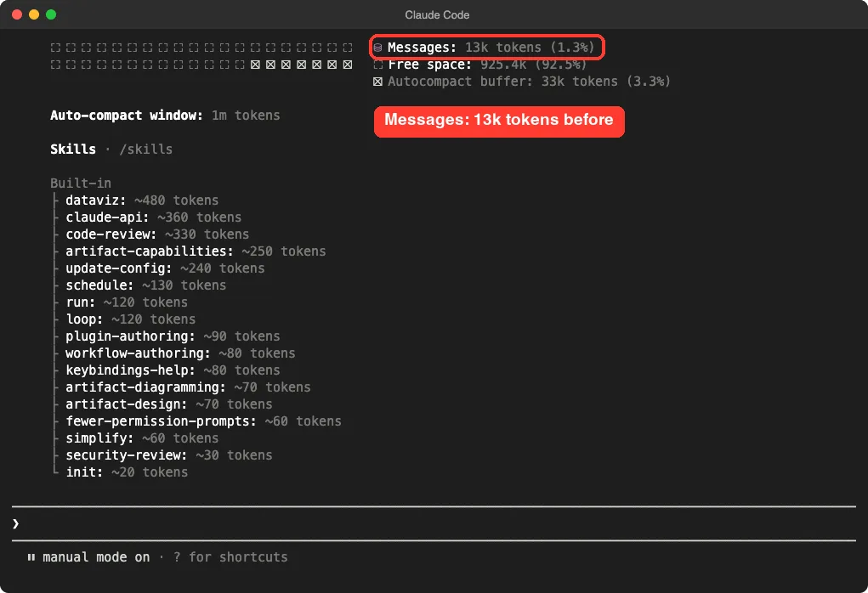Select the schedule skill row
868x593 pixels.
point(145,285)
